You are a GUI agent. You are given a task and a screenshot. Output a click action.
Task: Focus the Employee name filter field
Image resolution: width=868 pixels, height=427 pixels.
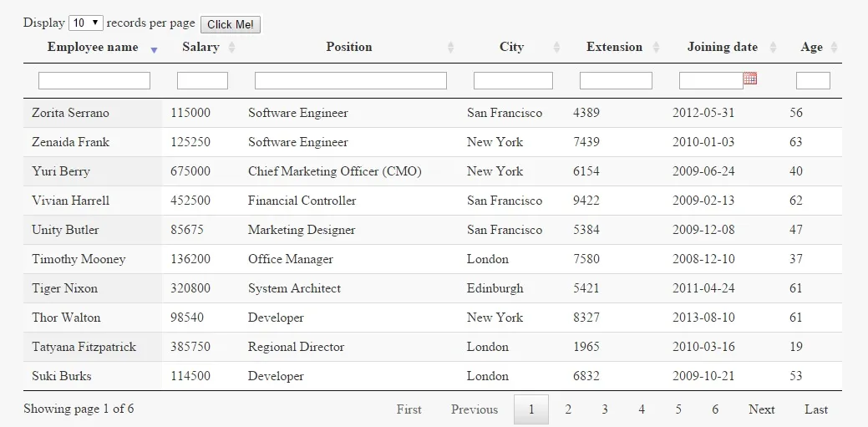[94, 81]
